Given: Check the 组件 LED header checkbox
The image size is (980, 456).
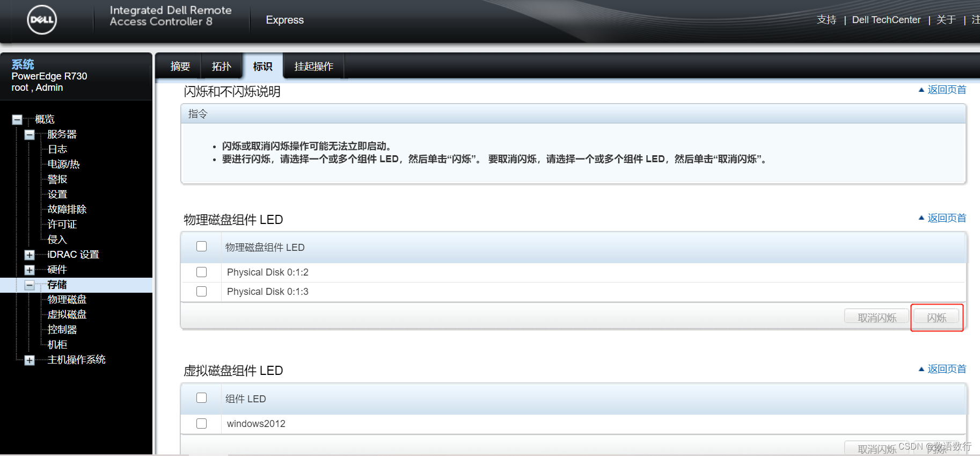Looking at the screenshot, I should (x=201, y=398).
